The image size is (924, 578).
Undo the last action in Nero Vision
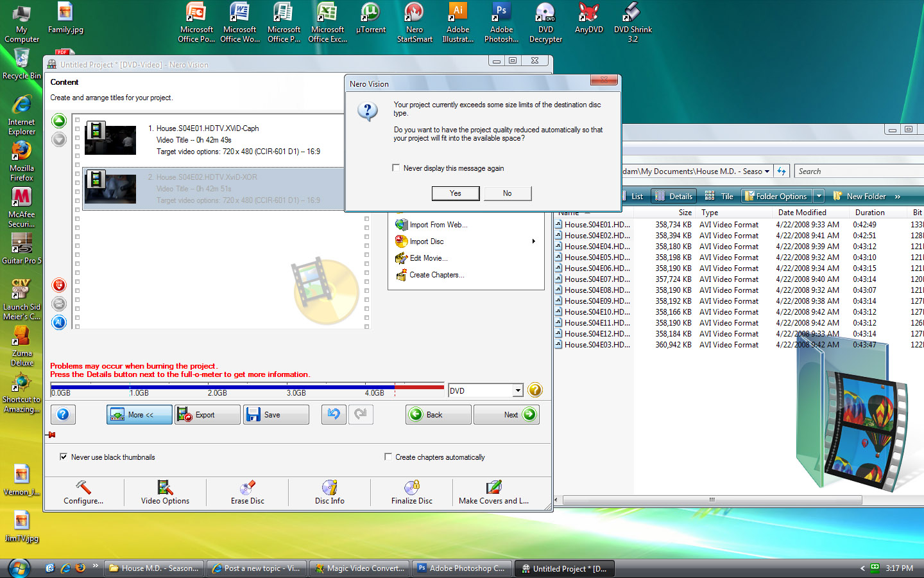[334, 414]
